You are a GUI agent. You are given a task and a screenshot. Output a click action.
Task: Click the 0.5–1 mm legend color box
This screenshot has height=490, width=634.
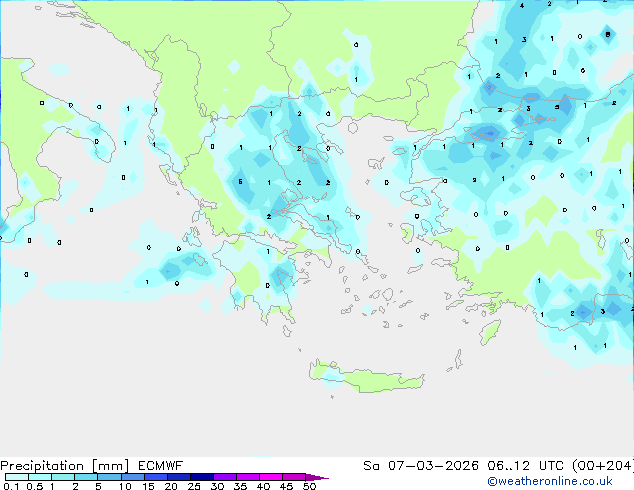click(x=40, y=477)
